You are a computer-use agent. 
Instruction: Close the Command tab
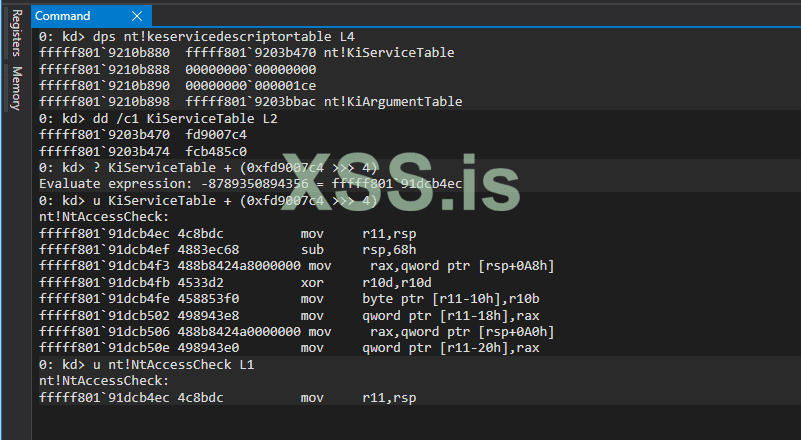pos(137,16)
